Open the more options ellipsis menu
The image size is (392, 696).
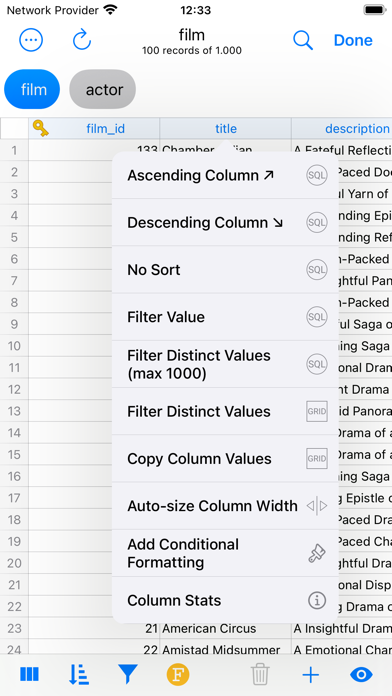pyautogui.click(x=31, y=40)
